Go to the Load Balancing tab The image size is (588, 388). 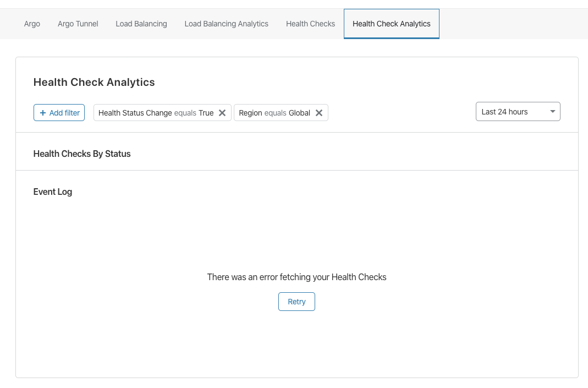point(141,24)
